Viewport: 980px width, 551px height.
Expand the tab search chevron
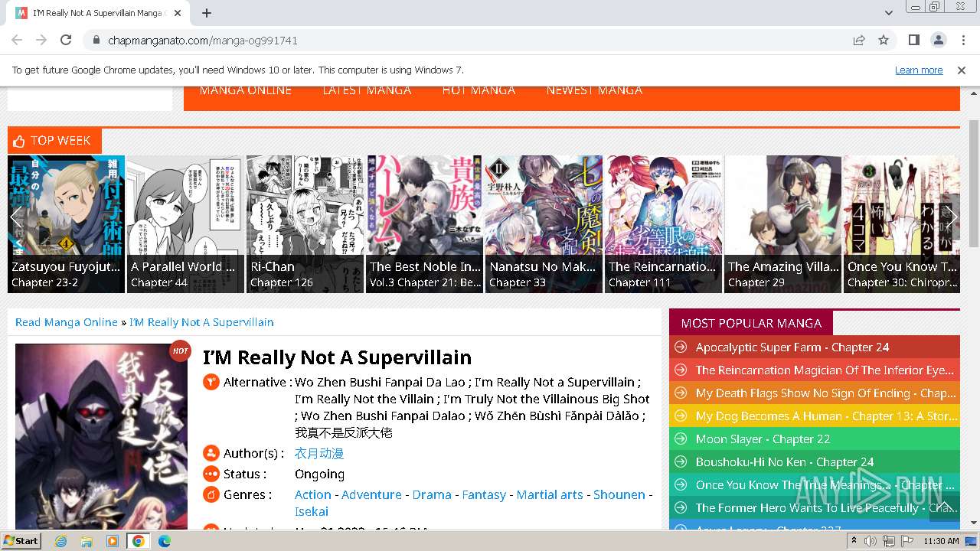click(x=888, y=13)
